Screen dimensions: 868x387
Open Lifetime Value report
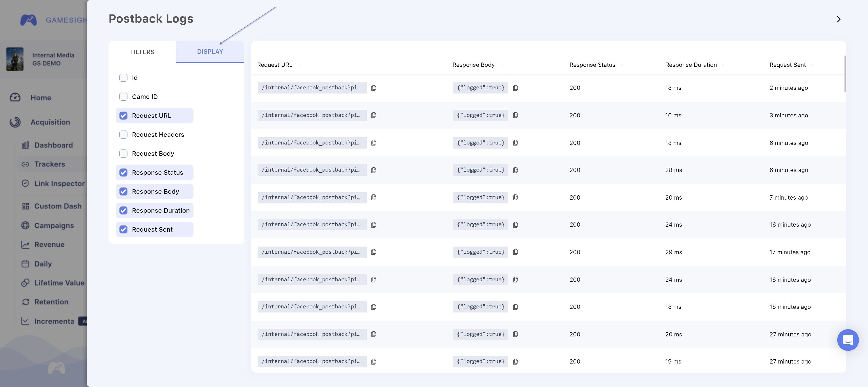click(59, 283)
